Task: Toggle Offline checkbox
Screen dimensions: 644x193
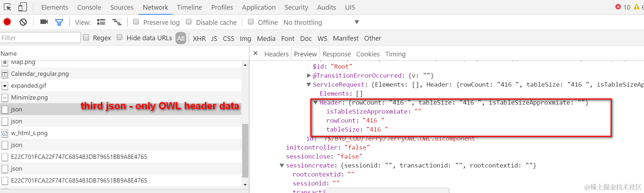Action: tap(251, 22)
